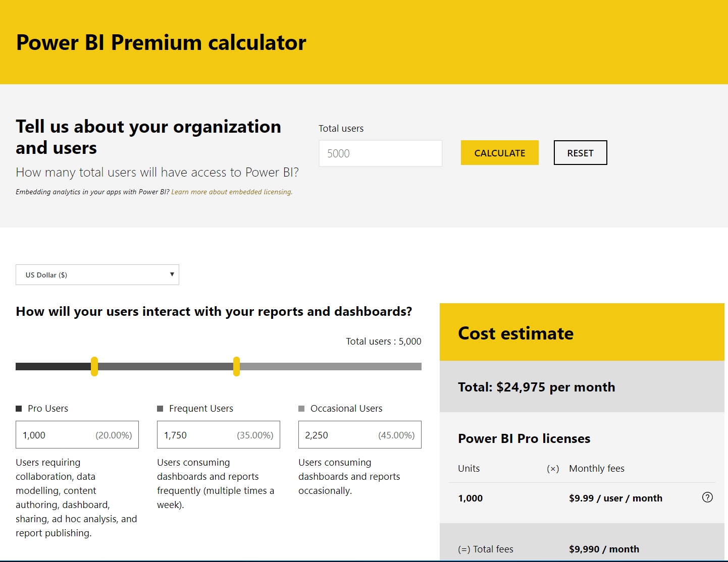Image resolution: width=728 pixels, height=562 pixels.
Task: Focus the Total users input field
Action: coord(381,153)
